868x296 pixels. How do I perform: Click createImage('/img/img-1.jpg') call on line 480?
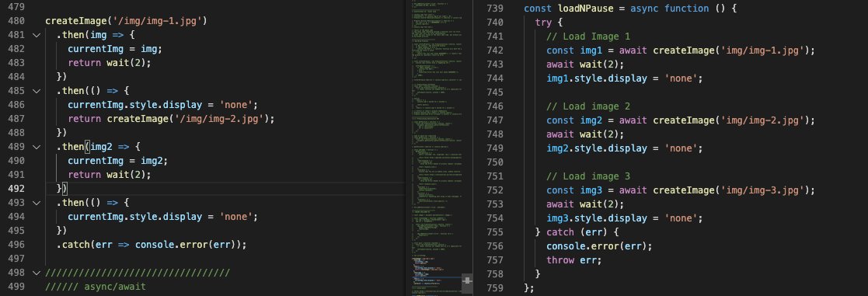click(x=126, y=21)
